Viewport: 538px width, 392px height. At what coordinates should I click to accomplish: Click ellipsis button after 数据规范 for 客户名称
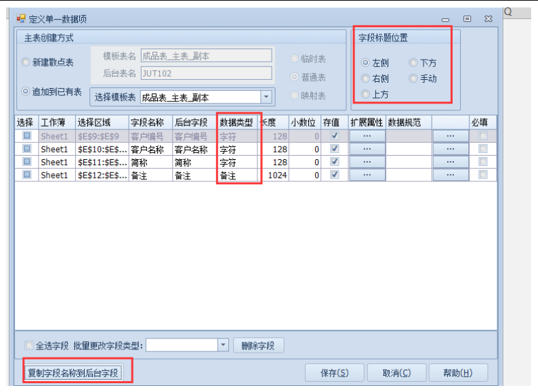click(451, 150)
